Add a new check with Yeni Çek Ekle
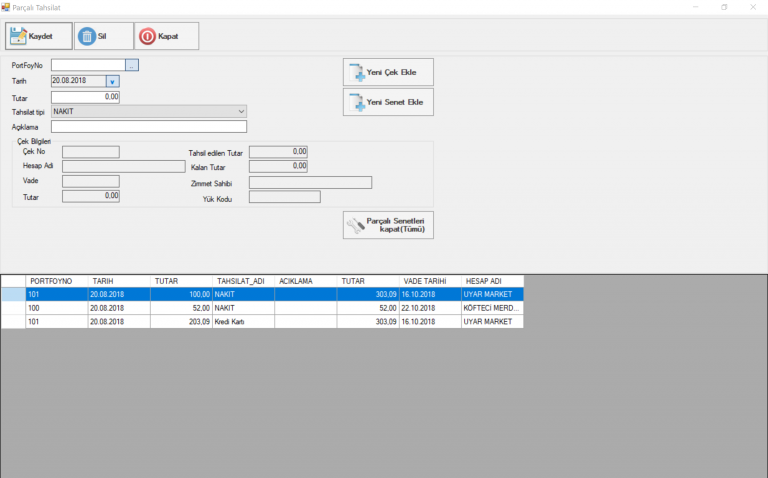 [388, 73]
